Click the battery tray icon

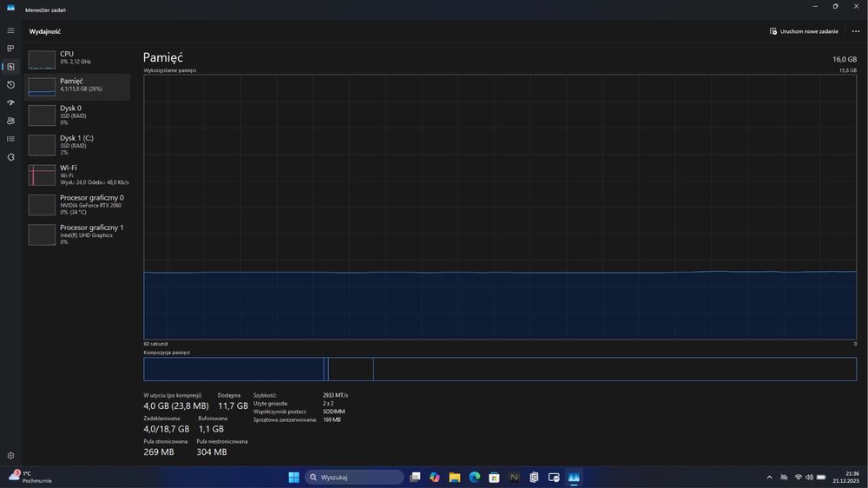pos(821,478)
